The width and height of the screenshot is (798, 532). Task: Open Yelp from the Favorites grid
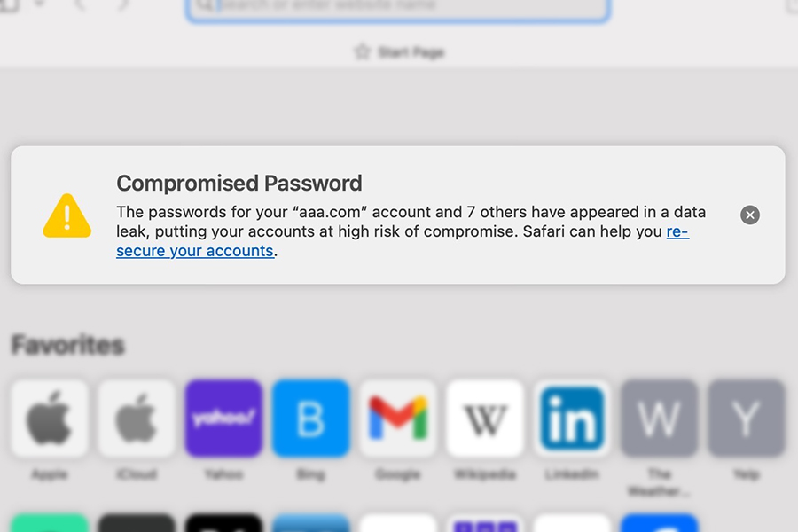pyautogui.click(x=745, y=419)
